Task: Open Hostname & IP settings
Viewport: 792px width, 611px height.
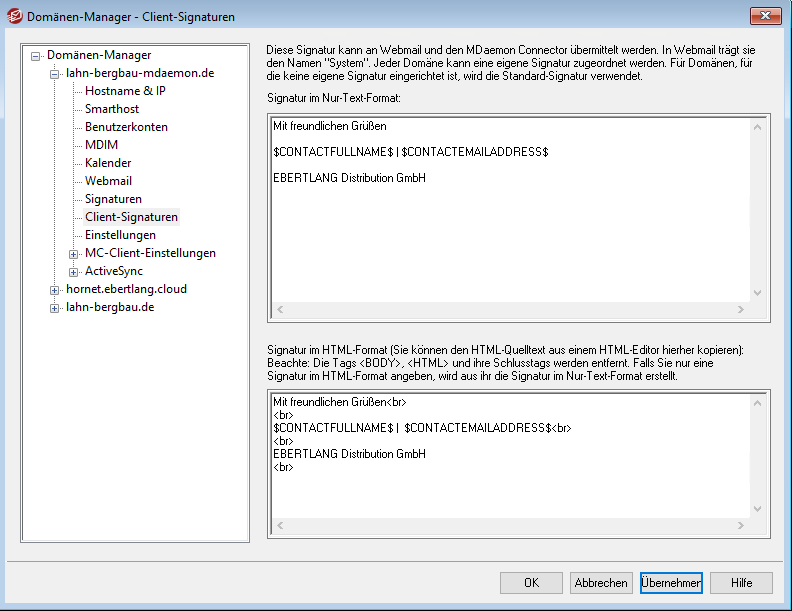Action: 125,91
